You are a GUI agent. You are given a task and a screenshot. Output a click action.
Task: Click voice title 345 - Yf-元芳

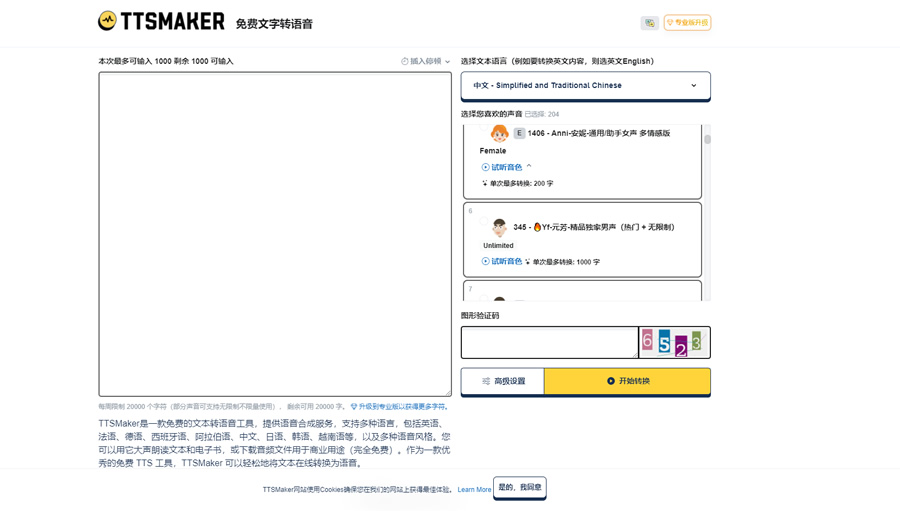(594, 227)
